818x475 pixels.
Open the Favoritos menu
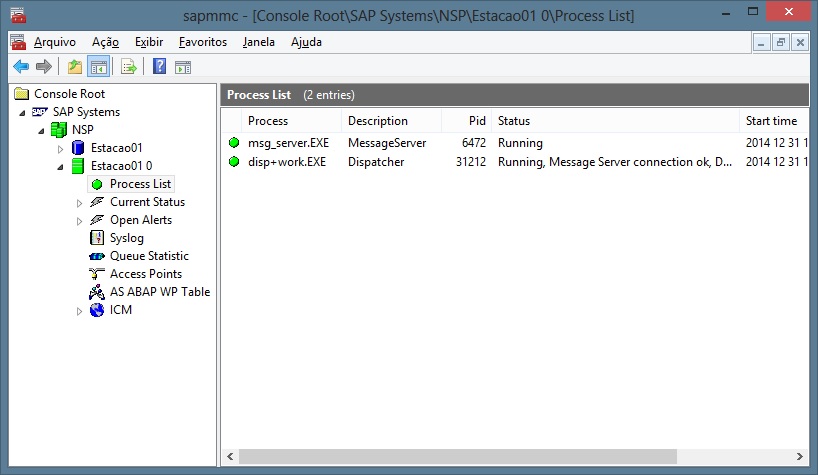point(202,42)
